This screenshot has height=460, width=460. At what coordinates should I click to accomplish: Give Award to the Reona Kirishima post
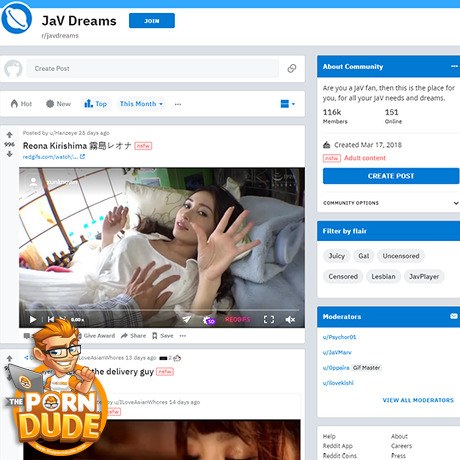(x=97, y=336)
